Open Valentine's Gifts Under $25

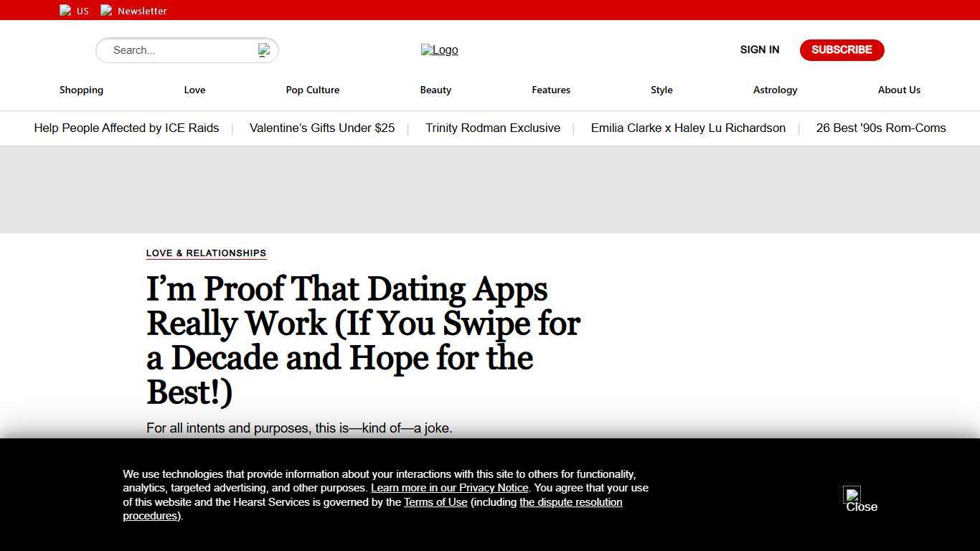click(321, 128)
